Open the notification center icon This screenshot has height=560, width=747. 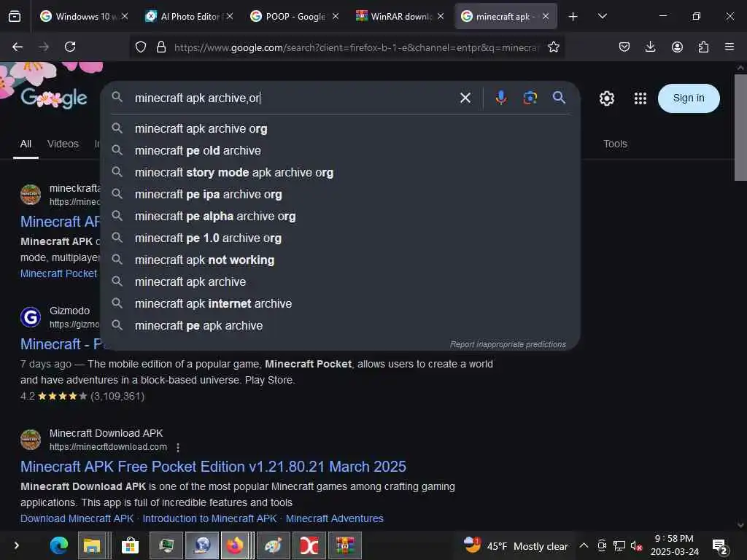(x=720, y=546)
